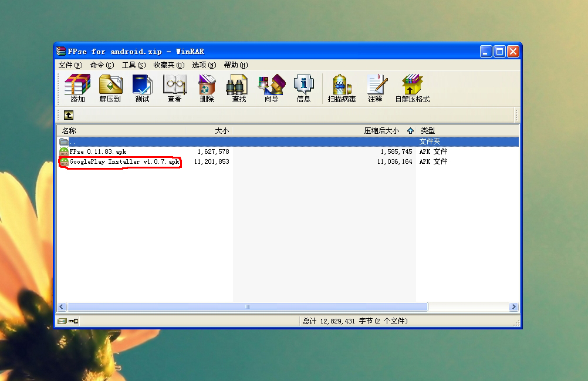This screenshot has width=588, height=381.
Task: Launch the 向导 (Wizard) icon
Action: [272, 89]
